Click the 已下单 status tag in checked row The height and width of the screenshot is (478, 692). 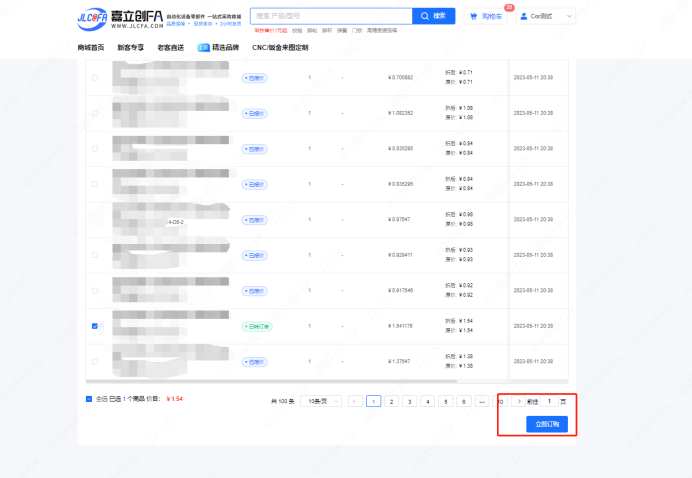click(x=256, y=326)
